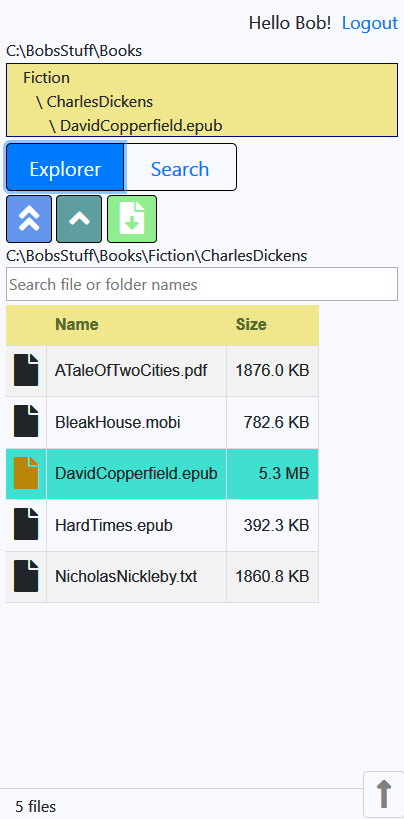
Task: Click file icon of NicholasNickleby.txt
Action: click(x=26, y=576)
